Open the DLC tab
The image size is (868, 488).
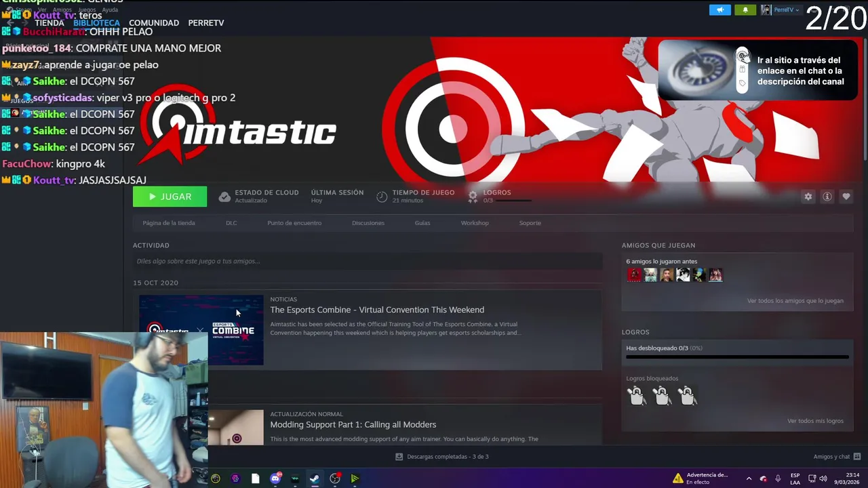pos(231,223)
